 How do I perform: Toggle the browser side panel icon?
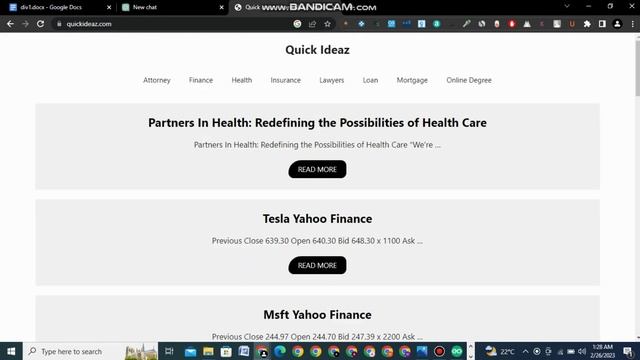[x=602, y=24]
